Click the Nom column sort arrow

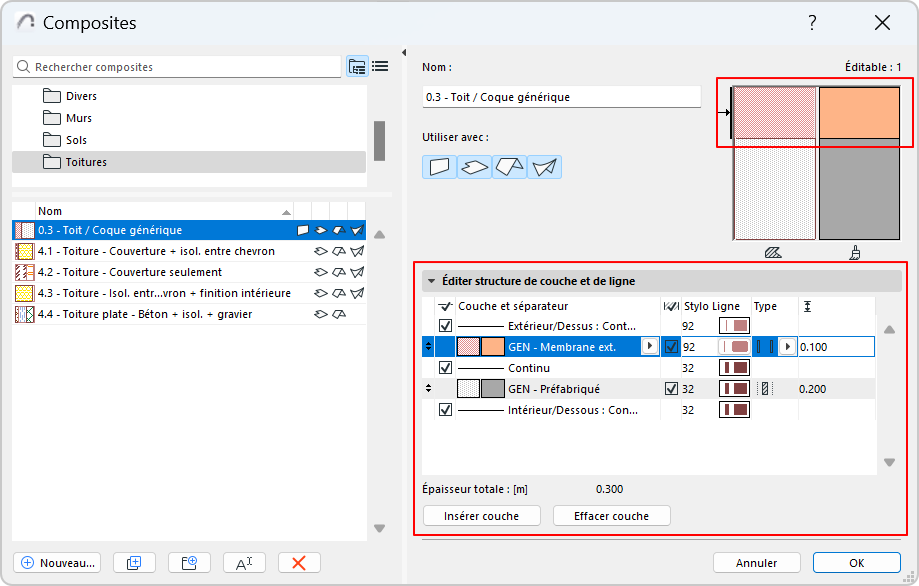point(286,212)
